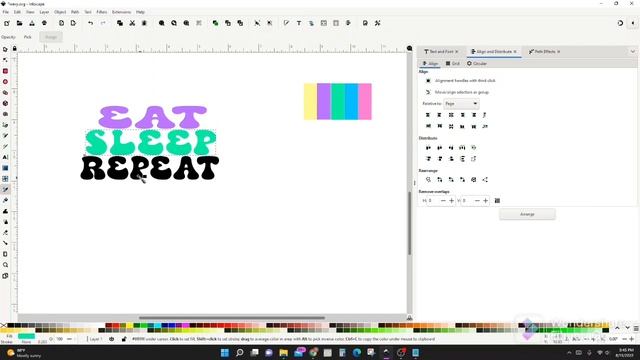The width and height of the screenshot is (640, 360).
Task: Click the taskbar Search magnifier icon
Action: click(x=240, y=353)
